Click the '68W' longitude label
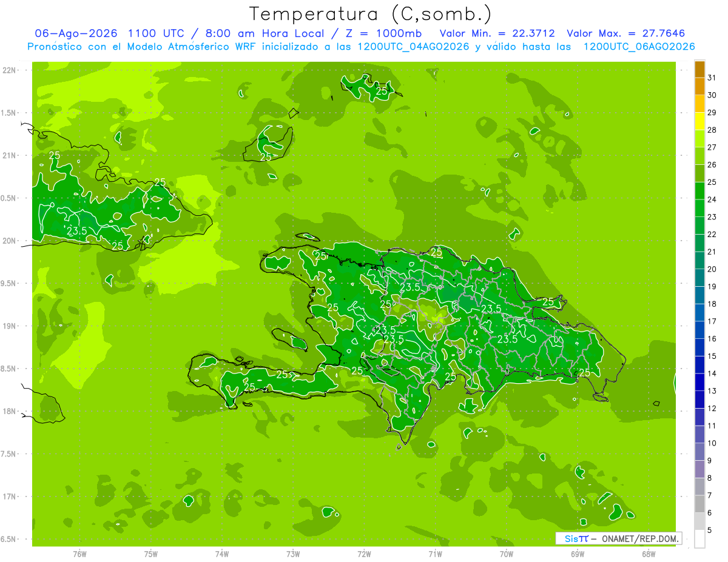 [x=649, y=554]
